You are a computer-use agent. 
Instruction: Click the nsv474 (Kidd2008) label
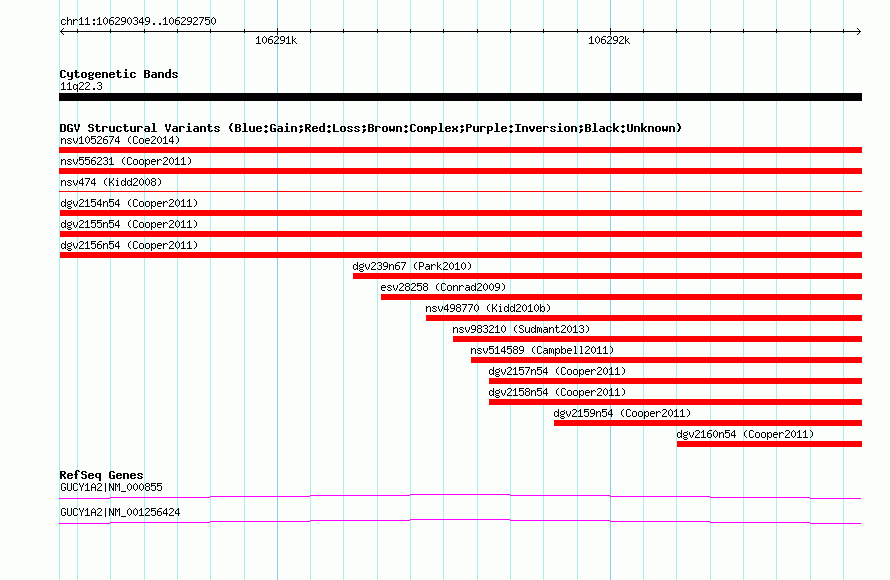click(x=111, y=182)
